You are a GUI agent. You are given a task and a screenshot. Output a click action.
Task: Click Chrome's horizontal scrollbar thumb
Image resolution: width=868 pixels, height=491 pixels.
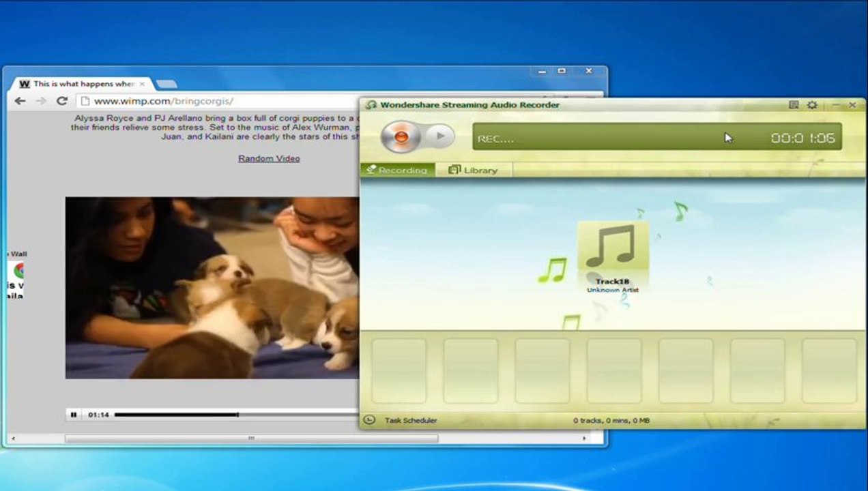(251, 438)
